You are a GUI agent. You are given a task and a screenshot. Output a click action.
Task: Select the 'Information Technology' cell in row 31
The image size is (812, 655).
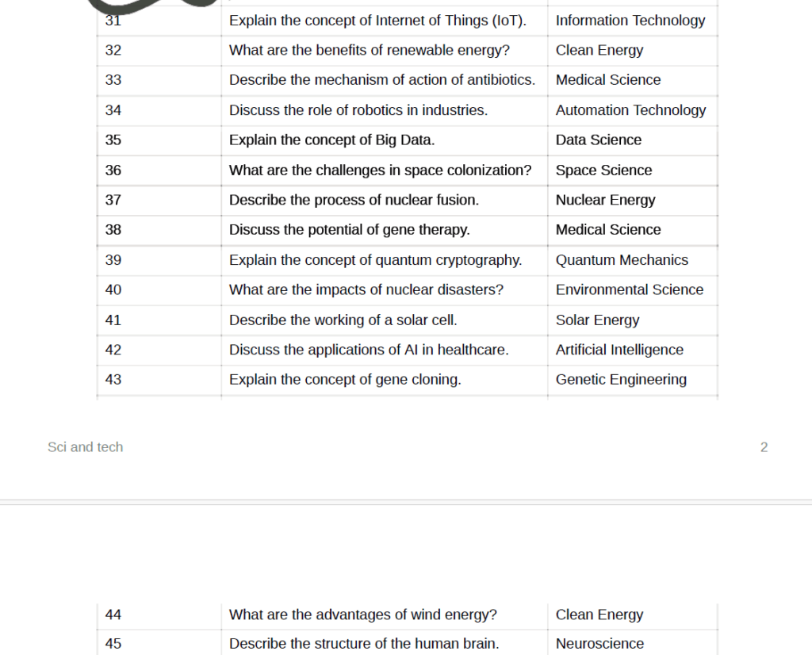click(630, 21)
